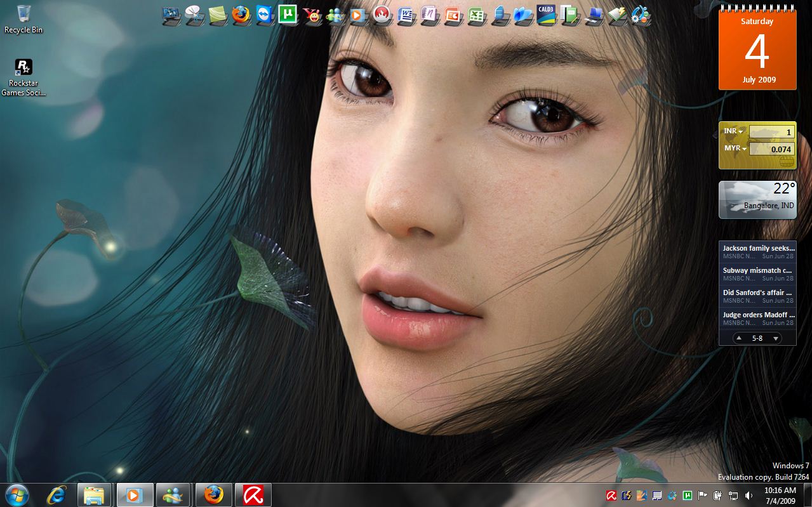Launch Rockstar Games Social Club shortcut
The image size is (812, 507).
click(23, 78)
